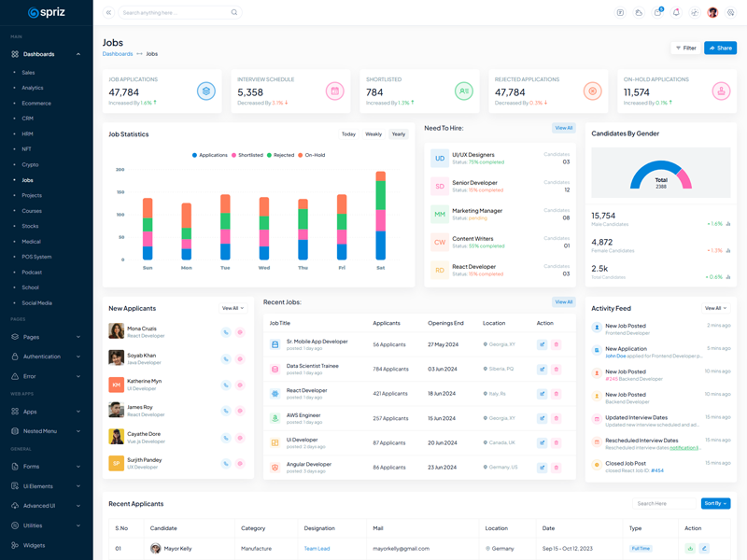This screenshot has width=747, height=560.
Task: Toggle the Rejected series in chart legend
Action: (x=281, y=155)
